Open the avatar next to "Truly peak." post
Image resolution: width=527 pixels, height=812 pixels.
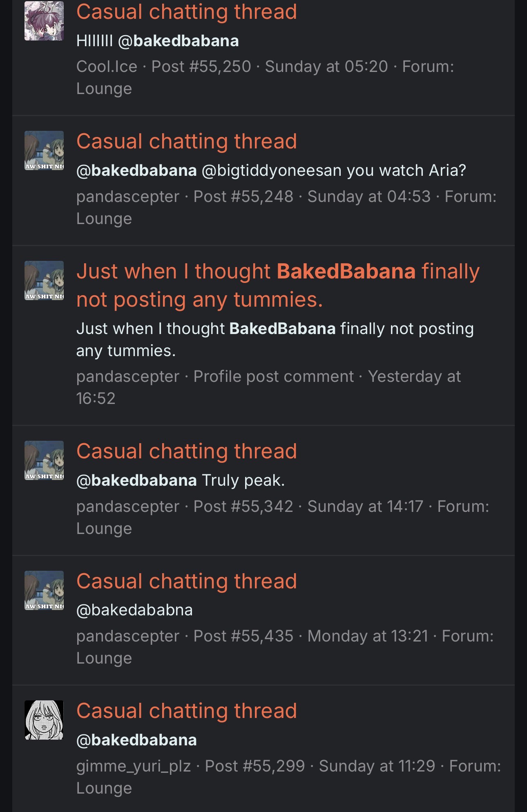click(x=44, y=460)
